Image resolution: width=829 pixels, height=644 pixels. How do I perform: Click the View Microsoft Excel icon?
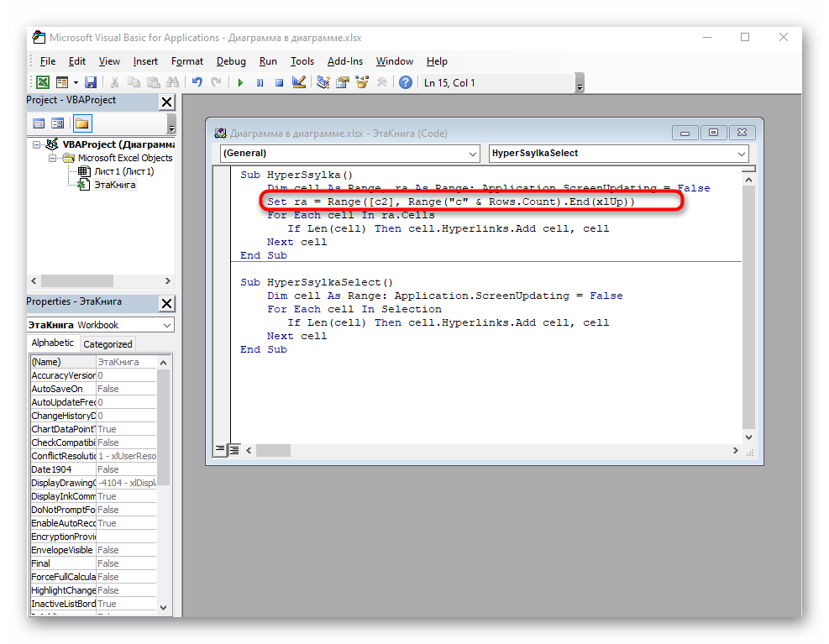tap(42, 82)
